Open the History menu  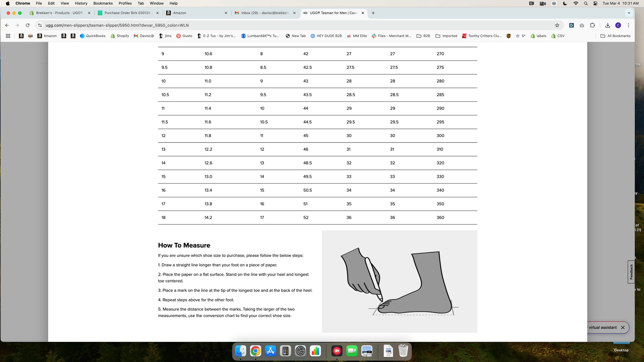pyautogui.click(x=81, y=3)
